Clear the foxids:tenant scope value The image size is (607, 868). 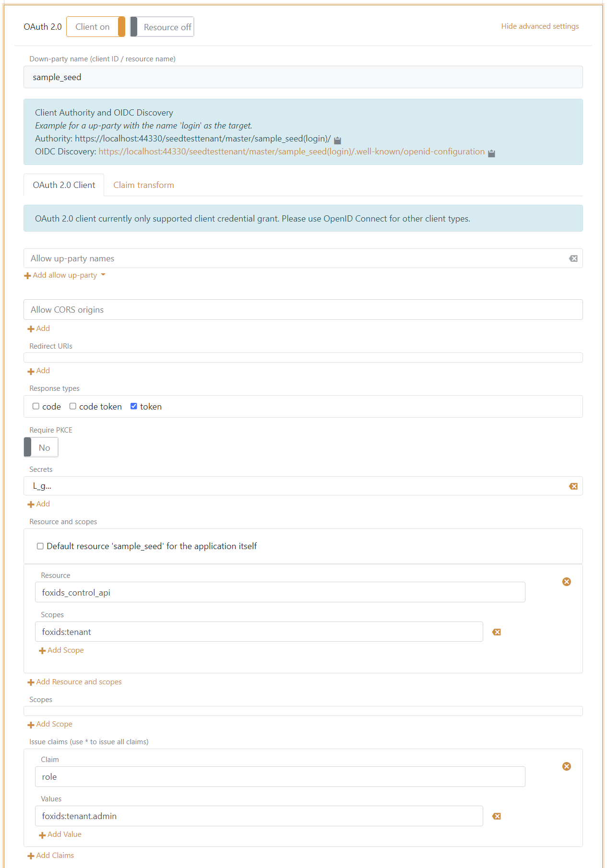click(497, 632)
